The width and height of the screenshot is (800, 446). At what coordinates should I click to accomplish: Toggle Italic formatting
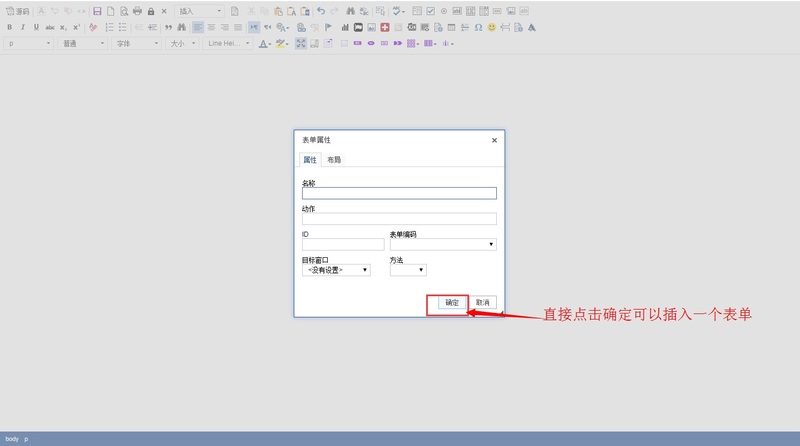click(x=23, y=27)
